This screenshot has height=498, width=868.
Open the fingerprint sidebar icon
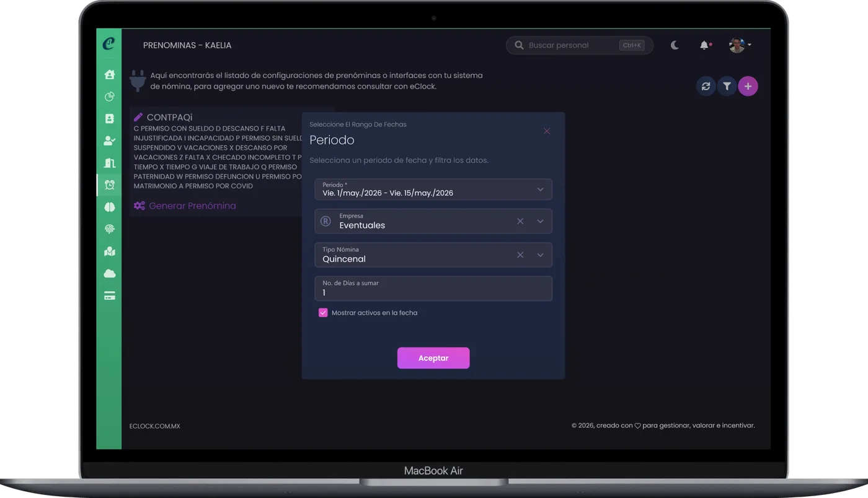pyautogui.click(x=110, y=229)
